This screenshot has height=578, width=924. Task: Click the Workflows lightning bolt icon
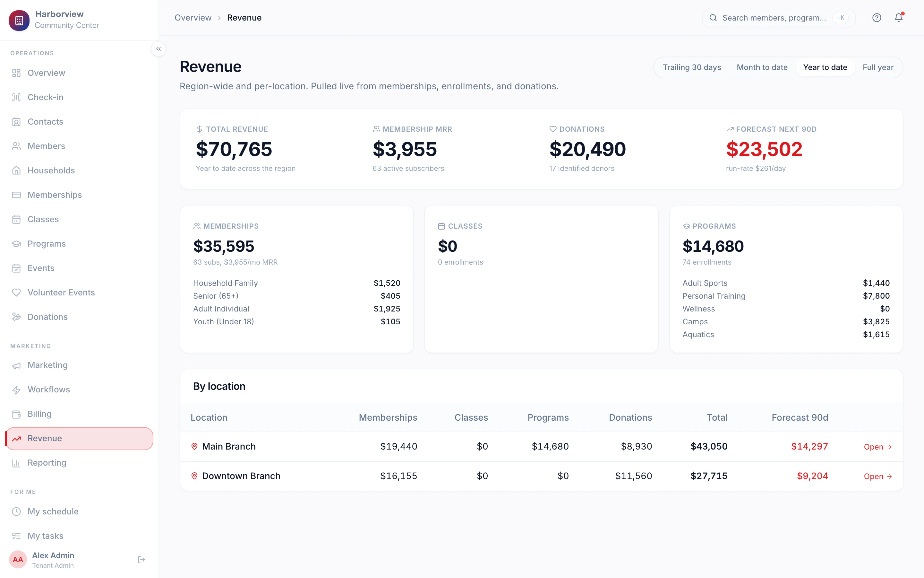(16, 390)
